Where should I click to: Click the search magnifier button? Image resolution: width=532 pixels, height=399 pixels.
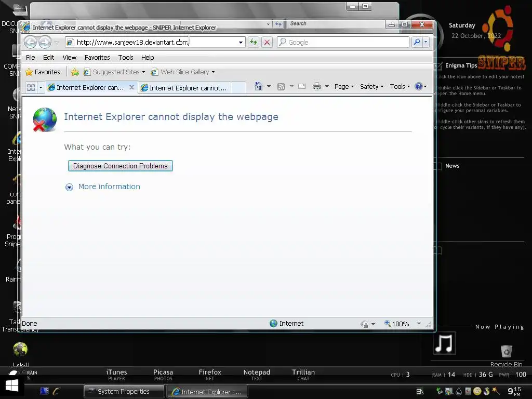pyautogui.click(x=417, y=42)
